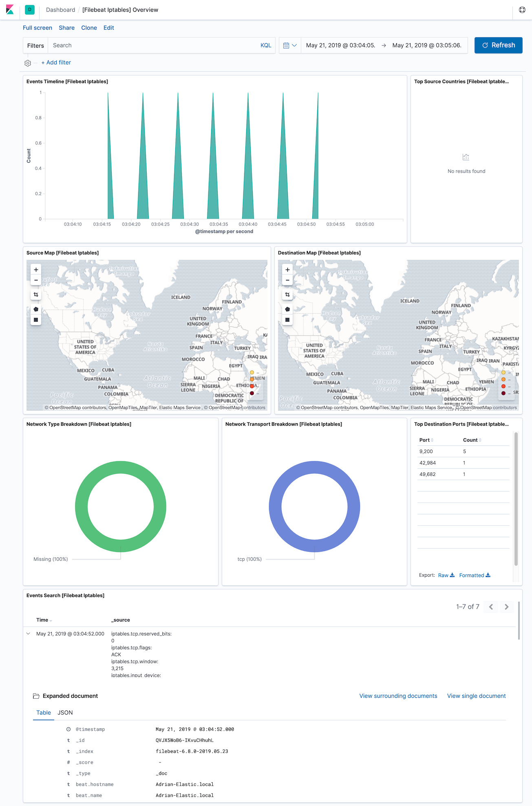The height and width of the screenshot is (806, 532).
Task: Sort ports table by Count column
Action: 472,440
